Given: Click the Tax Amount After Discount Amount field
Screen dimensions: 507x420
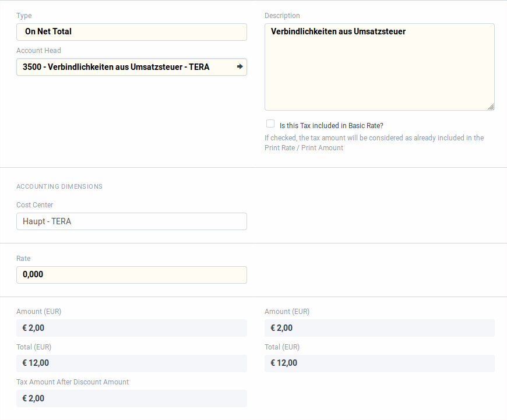Looking at the screenshot, I should pyautogui.click(x=131, y=398).
